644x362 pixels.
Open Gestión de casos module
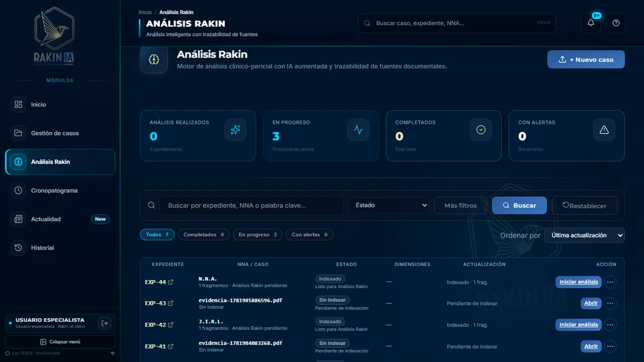pos(60,133)
